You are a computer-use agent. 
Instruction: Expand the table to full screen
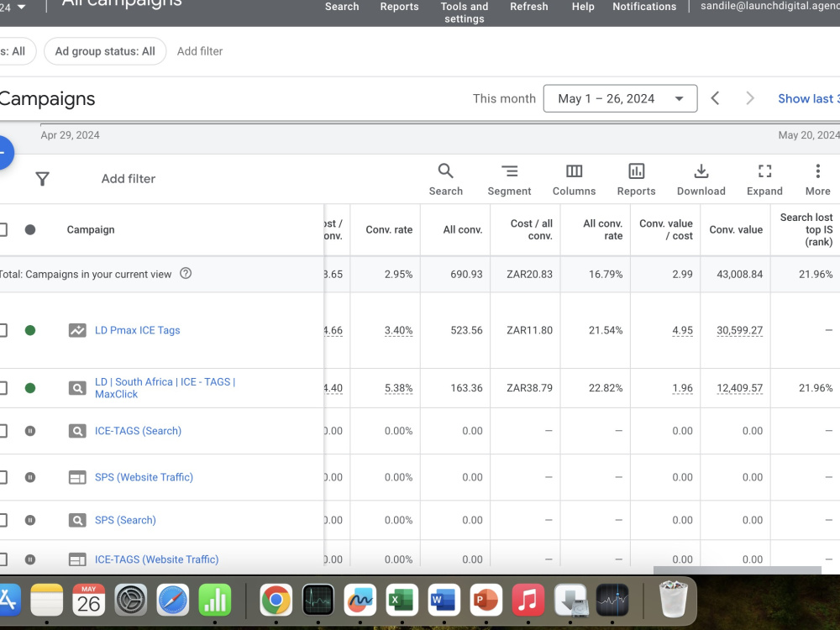click(x=764, y=180)
